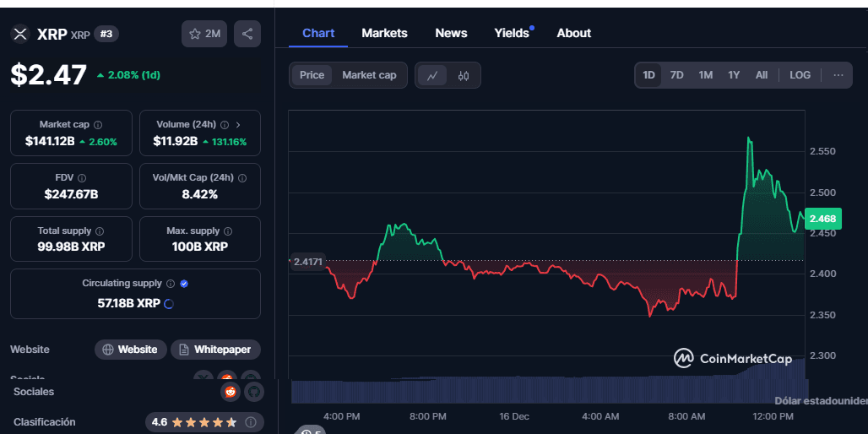Select 1M time range
This screenshot has height=434, width=868.
(705, 75)
